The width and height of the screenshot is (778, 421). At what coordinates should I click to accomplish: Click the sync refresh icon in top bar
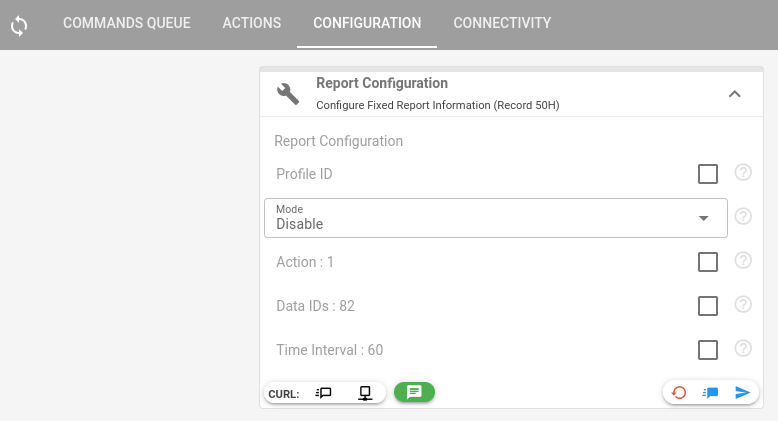[19, 25]
